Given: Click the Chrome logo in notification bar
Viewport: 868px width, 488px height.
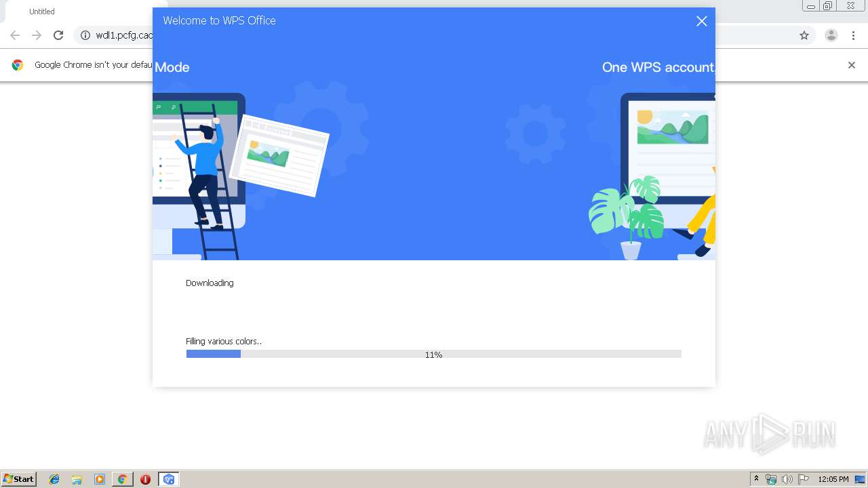Looking at the screenshot, I should pyautogui.click(x=18, y=65).
